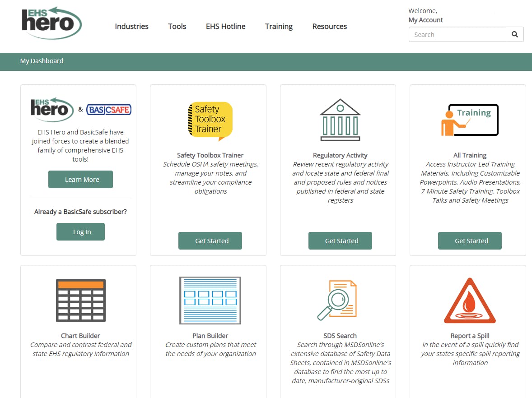This screenshot has height=398, width=532.
Task: Focus the Search input field
Action: (x=457, y=35)
